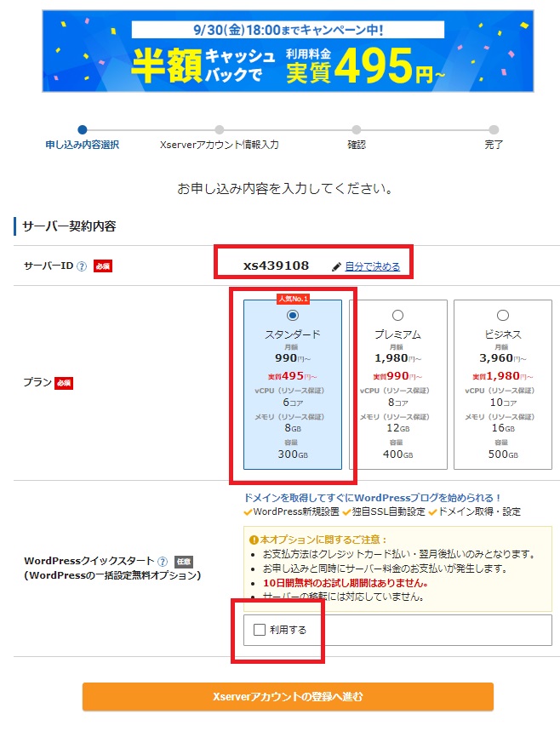560x737 pixels.
Task: Click the server ID xs439108 text
Action: (276, 266)
